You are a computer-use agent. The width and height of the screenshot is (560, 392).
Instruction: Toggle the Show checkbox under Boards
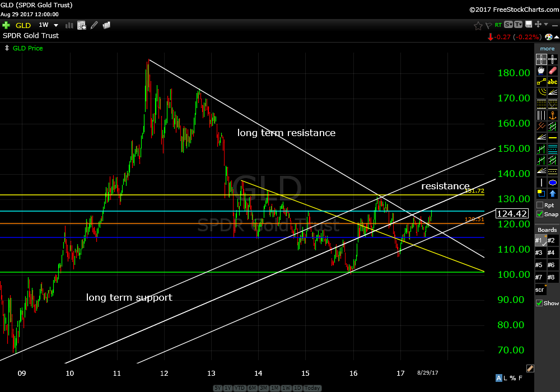539,303
